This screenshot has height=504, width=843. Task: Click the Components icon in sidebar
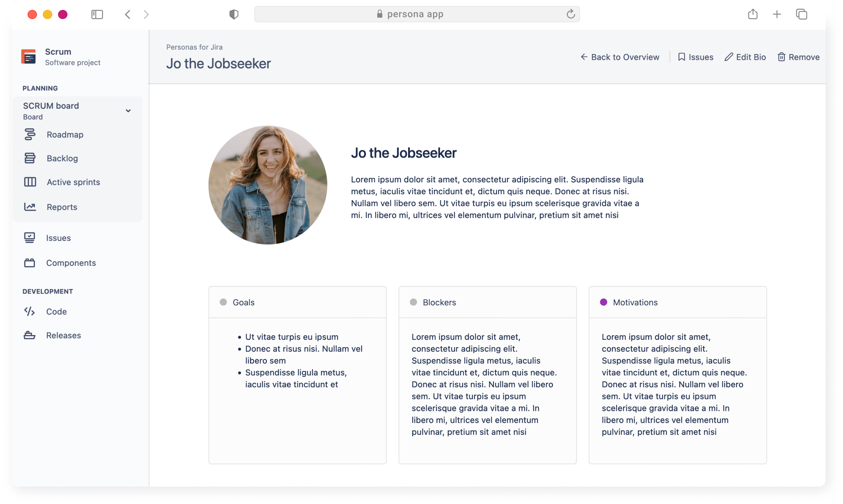(29, 263)
